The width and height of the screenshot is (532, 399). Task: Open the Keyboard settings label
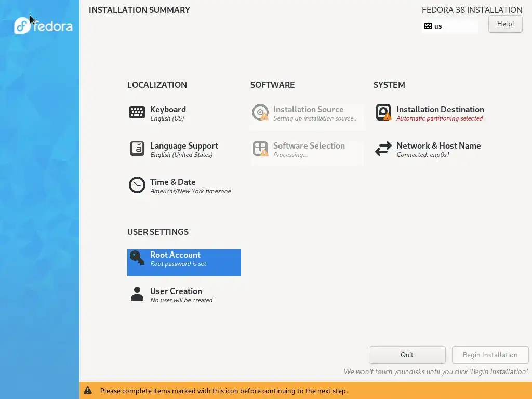pyautogui.click(x=168, y=109)
